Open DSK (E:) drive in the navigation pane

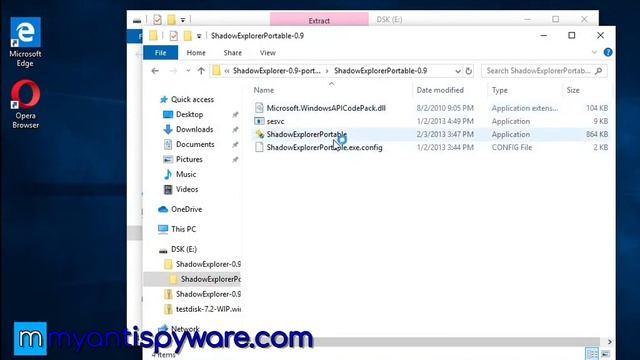(184, 249)
